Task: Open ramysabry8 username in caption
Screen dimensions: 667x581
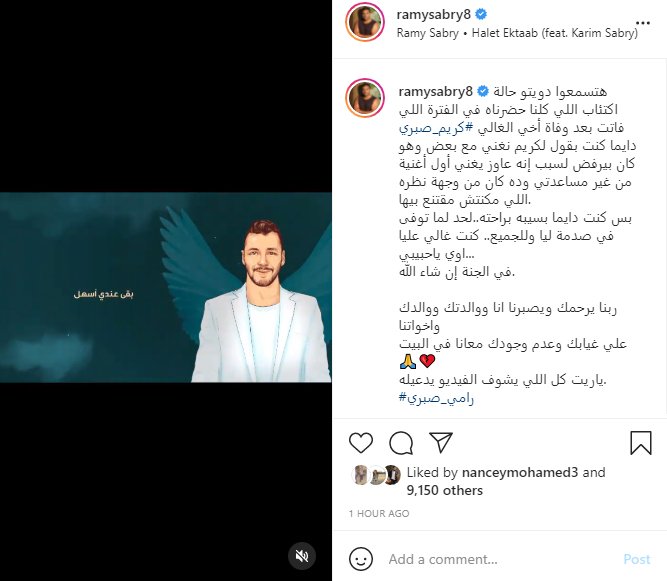Action: 435,91
